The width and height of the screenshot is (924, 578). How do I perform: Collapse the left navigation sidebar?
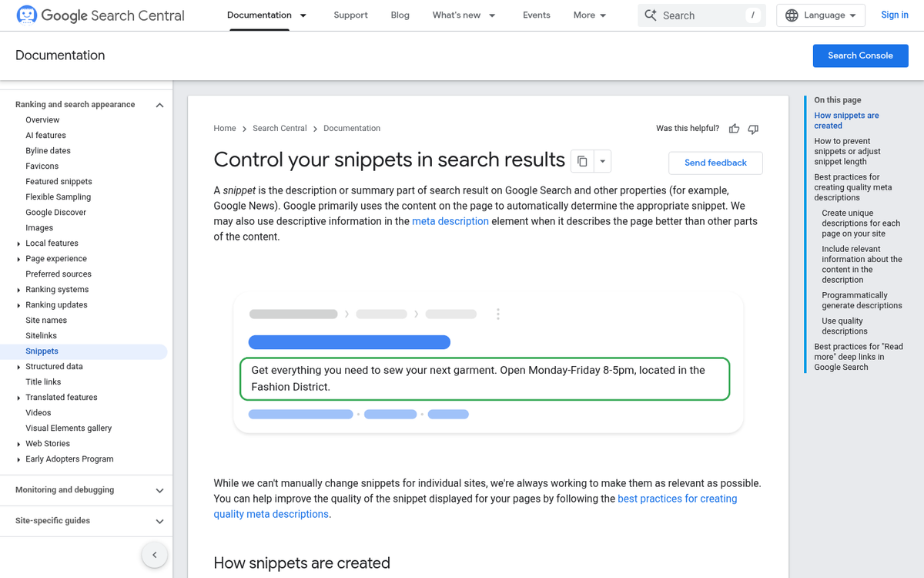(x=154, y=554)
